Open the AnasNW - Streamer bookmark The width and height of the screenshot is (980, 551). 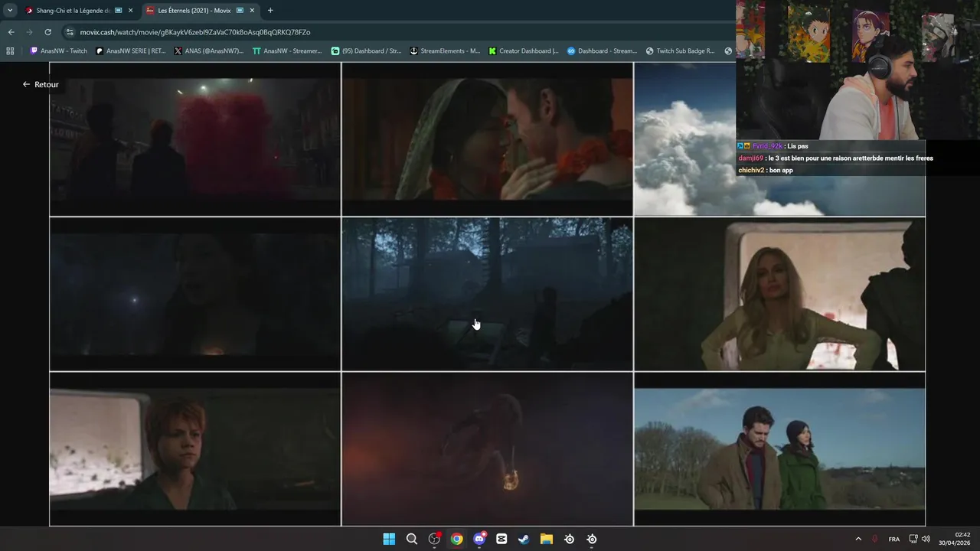[x=287, y=51]
